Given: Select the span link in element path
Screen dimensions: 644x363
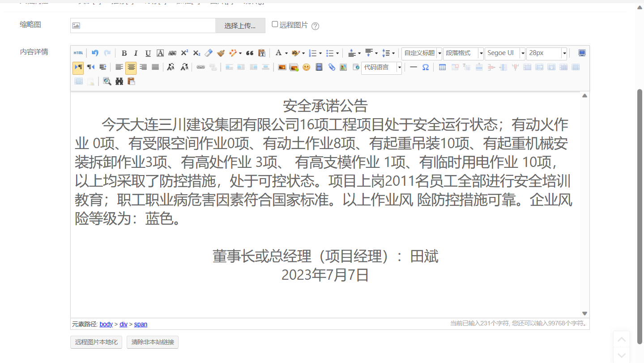Looking at the screenshot, I should [141, 324].
